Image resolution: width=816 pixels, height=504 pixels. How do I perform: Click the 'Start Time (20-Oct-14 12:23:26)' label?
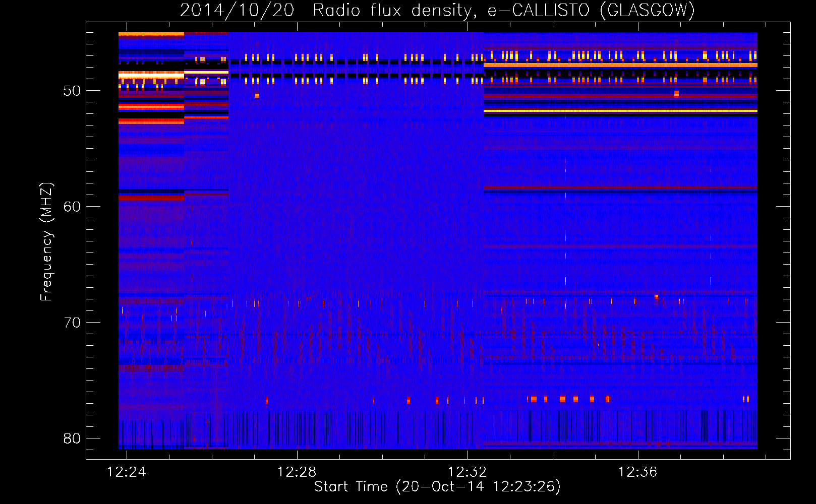pos(437,486)
